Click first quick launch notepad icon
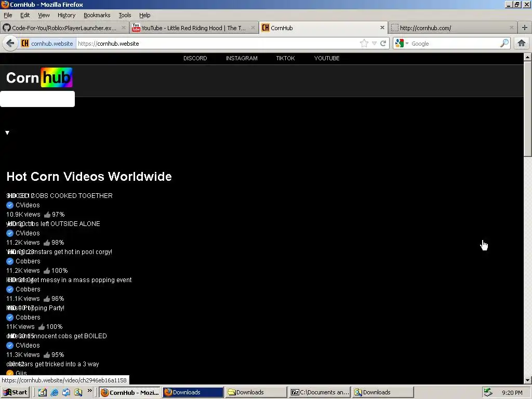 (43, 392)
